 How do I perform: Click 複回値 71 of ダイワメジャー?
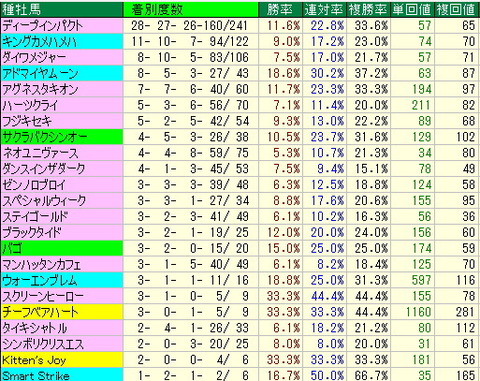coord(468,58)
